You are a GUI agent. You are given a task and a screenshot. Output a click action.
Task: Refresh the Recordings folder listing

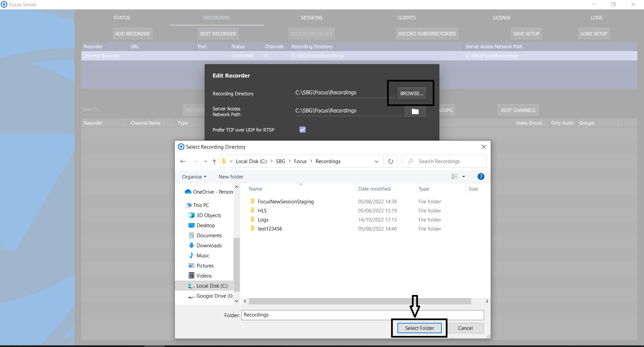click(390, 161)
